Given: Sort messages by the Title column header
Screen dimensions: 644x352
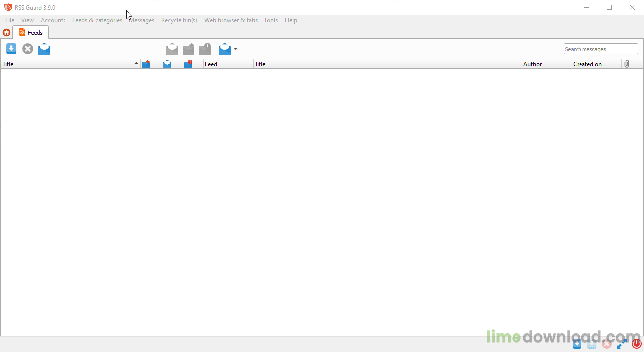Looking at the screenshot, I should pyautogui.click(x=387, y=64).
